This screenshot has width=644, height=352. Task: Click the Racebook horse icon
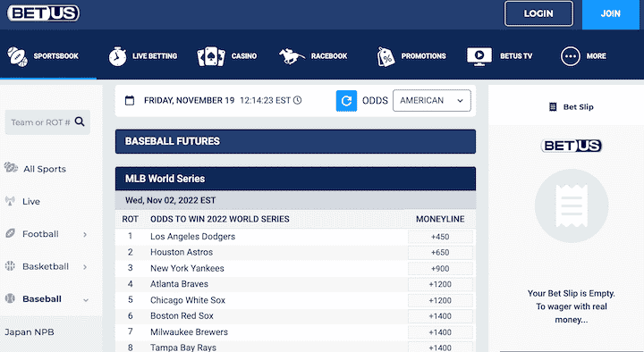coord(292,56)
